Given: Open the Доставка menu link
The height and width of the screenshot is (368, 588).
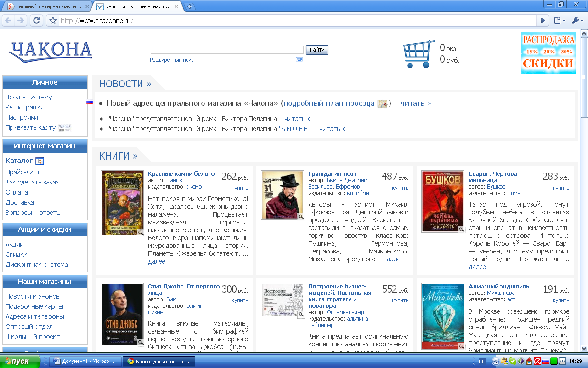Looking at the screenshot, I should pos(20,202).
